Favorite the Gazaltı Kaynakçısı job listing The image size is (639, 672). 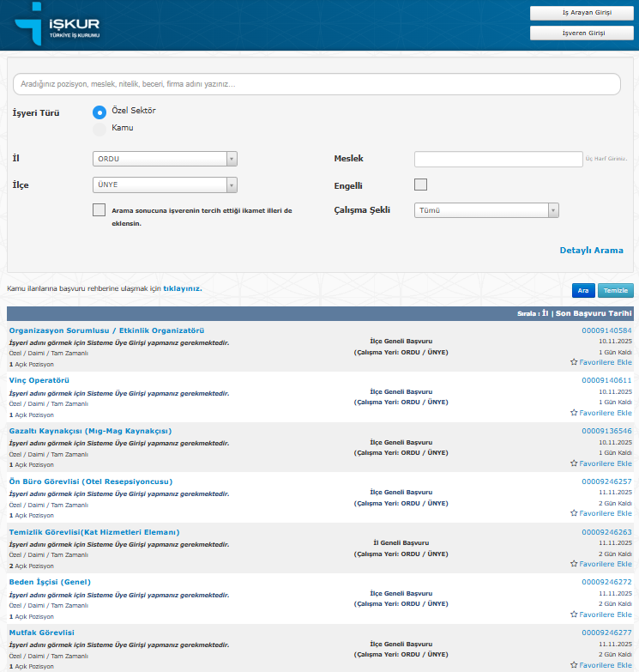600,463
